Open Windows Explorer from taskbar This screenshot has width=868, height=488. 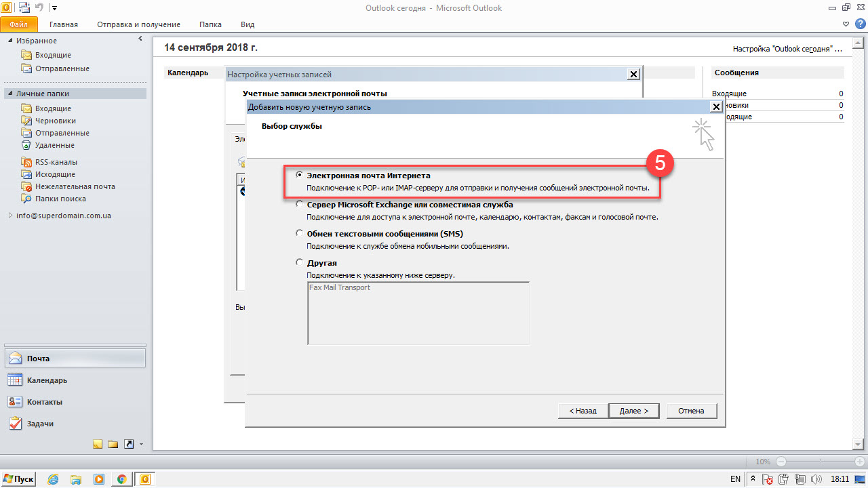(x=76, y=479)
